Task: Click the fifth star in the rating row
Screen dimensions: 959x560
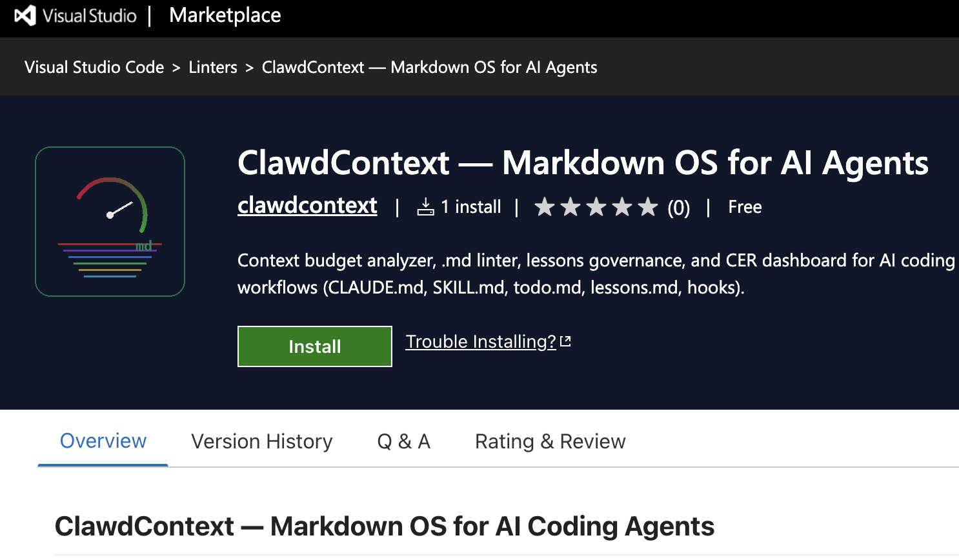Action: pos(647,206)
